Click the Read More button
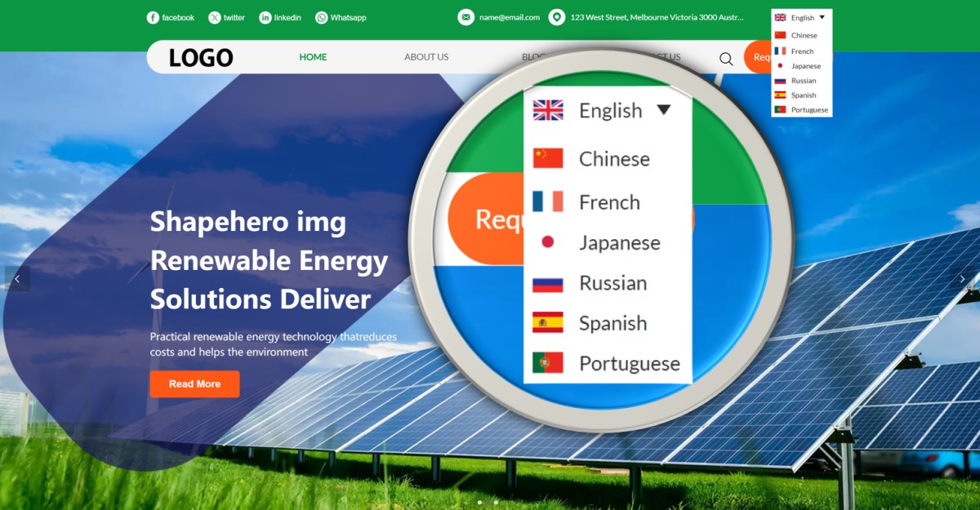This screenshot has height=510, width=980. click(194, 384)
